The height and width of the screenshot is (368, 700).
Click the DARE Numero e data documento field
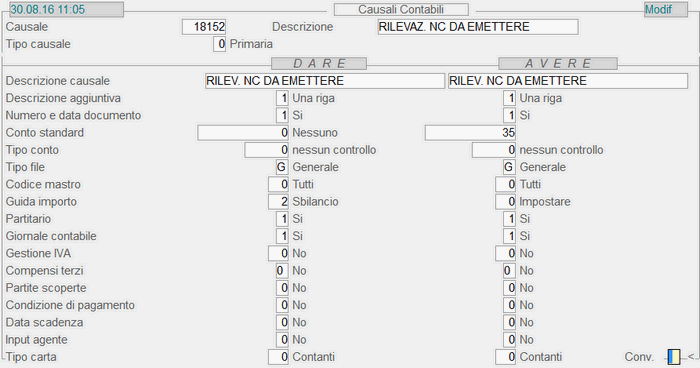(x=282, y=115)
